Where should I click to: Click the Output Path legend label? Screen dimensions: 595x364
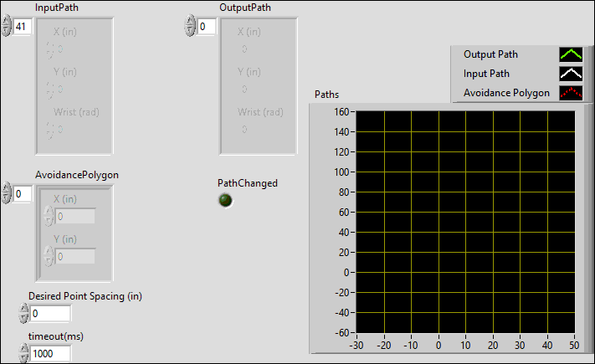click(490, 54)
